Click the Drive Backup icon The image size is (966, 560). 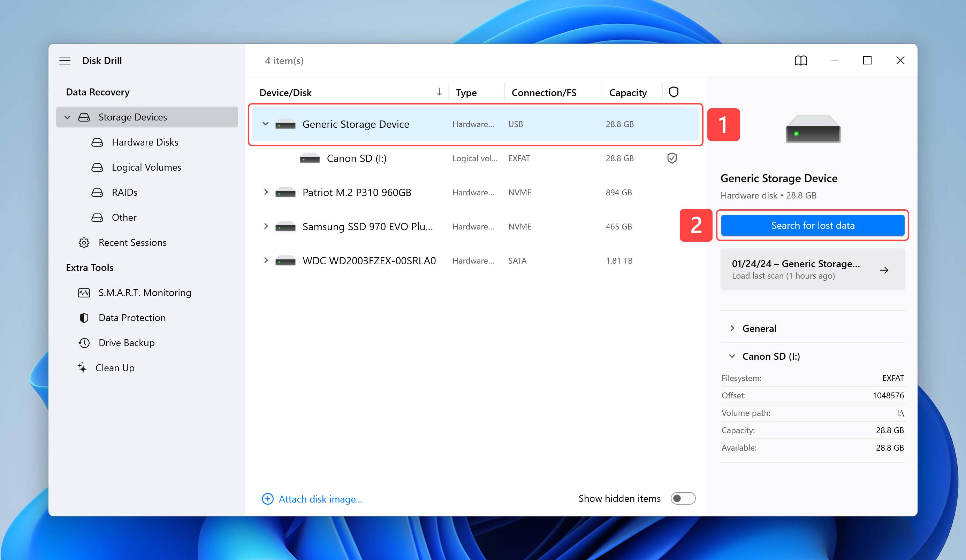coord(83,343)
